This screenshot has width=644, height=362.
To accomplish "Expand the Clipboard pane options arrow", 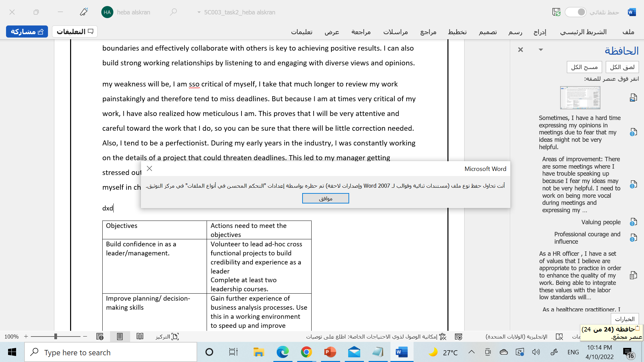I will pyautogui.click(x=541, y=50).
